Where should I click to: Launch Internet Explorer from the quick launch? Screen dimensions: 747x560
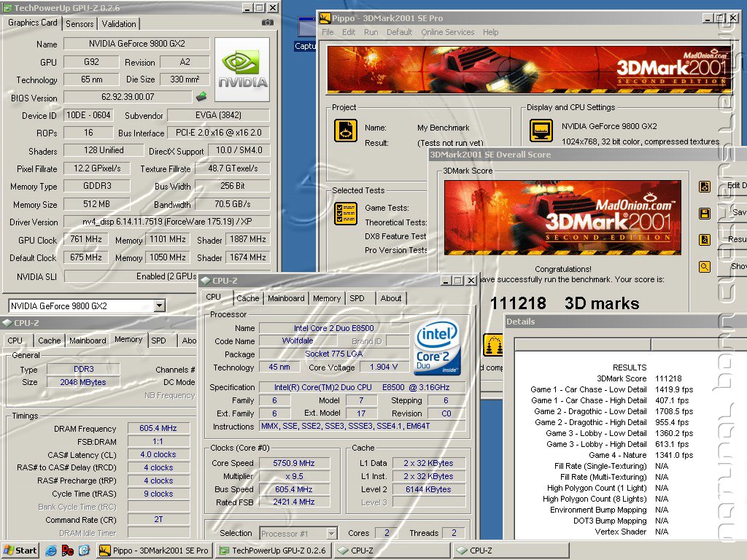tap(51, 551)
